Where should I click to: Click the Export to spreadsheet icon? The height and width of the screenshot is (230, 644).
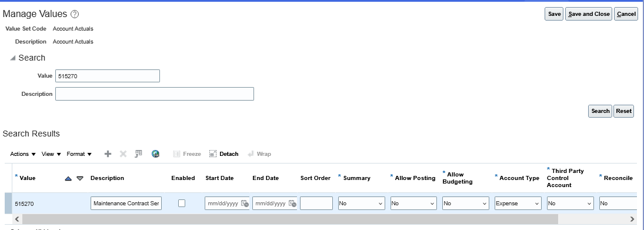pyautogui.click(x=138, y=154)
